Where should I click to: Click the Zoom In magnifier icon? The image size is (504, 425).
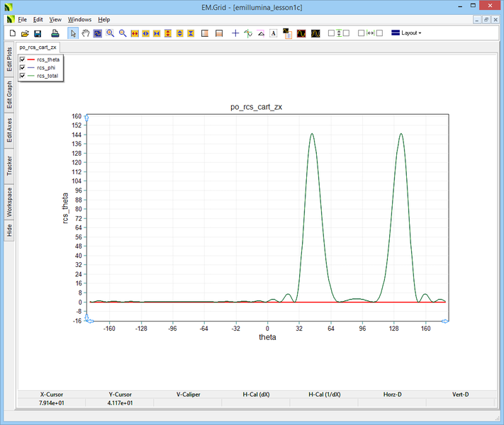coord(110,33)
